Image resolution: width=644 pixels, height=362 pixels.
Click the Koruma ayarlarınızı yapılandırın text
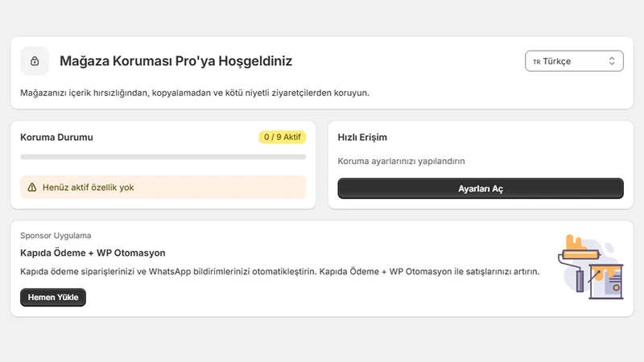click(x=401, y=162)
